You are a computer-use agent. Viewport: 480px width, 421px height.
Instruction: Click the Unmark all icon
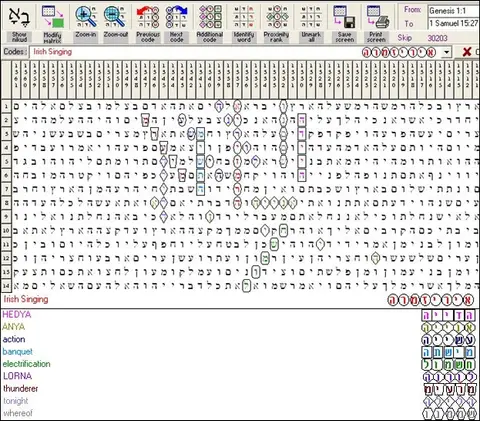(310, 17)
